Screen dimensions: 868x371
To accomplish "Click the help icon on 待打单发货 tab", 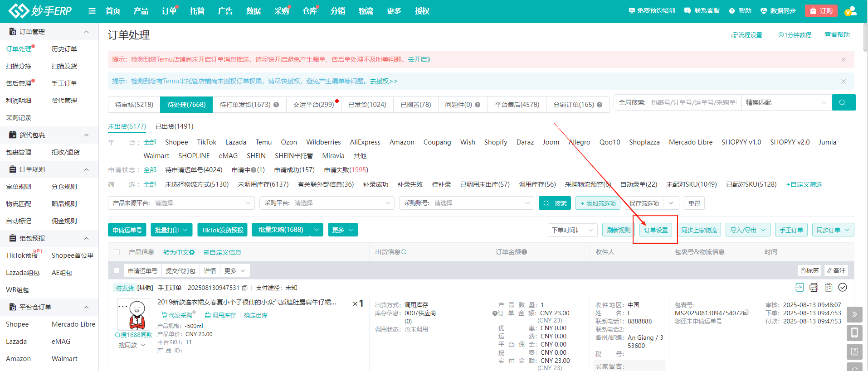I will pyautogui.click(x=276, y=105).
